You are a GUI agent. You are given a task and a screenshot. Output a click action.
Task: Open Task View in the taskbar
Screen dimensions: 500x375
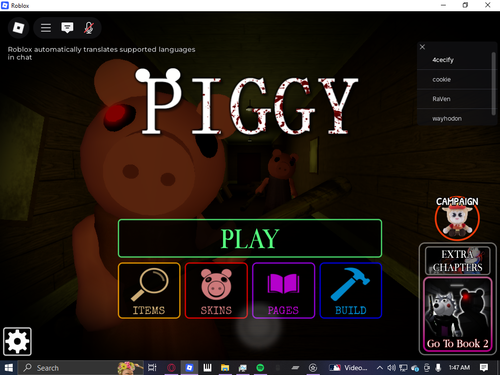(x=152, y=368)
